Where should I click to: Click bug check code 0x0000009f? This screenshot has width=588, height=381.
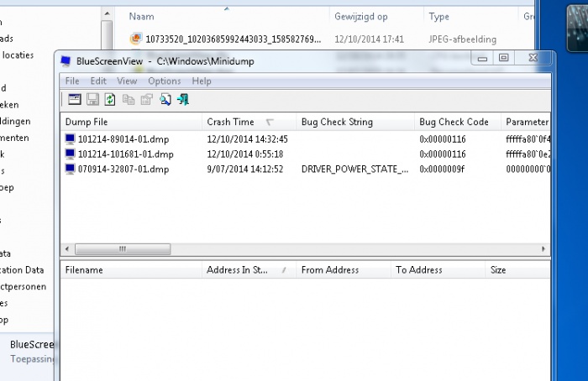[x=442, y=169]
